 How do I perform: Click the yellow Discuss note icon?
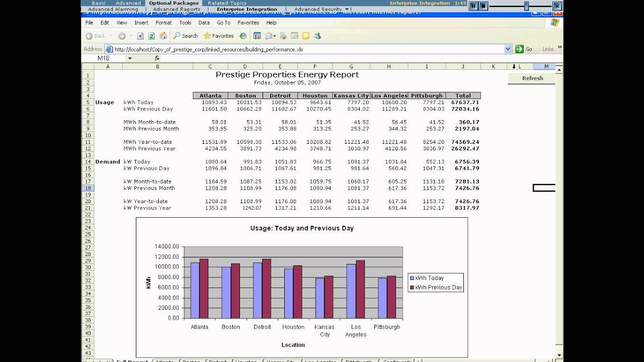pos(305,36)
